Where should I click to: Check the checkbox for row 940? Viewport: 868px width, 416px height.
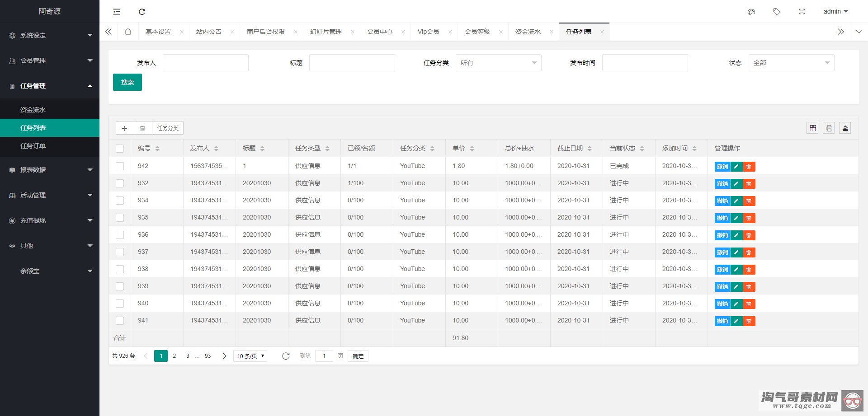(120, 304)
